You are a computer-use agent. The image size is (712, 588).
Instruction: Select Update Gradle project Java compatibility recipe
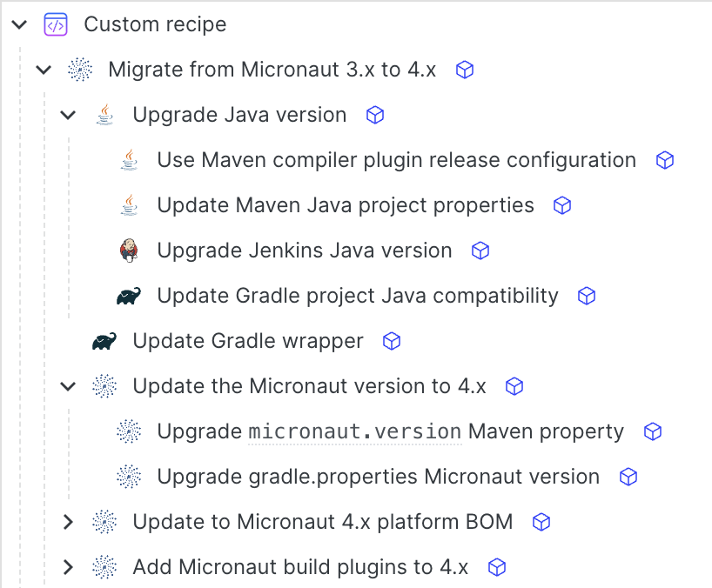[357, 296]
